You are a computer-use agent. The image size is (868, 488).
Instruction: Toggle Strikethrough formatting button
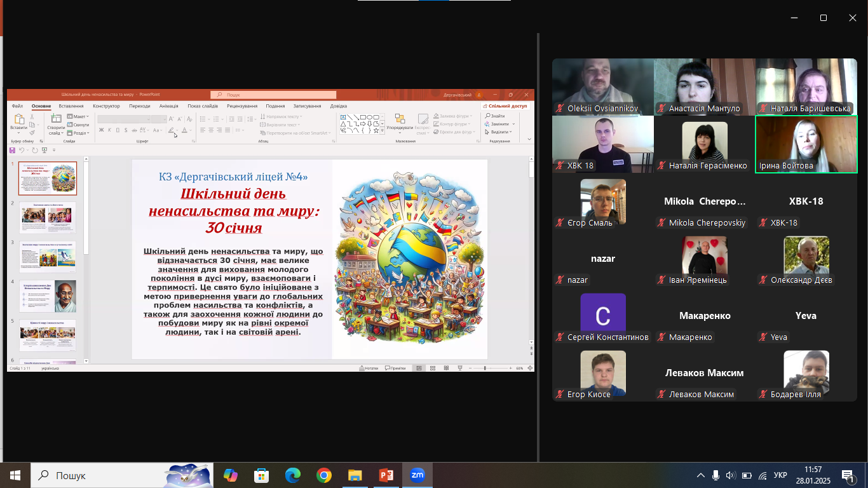(x=134, y=130)
